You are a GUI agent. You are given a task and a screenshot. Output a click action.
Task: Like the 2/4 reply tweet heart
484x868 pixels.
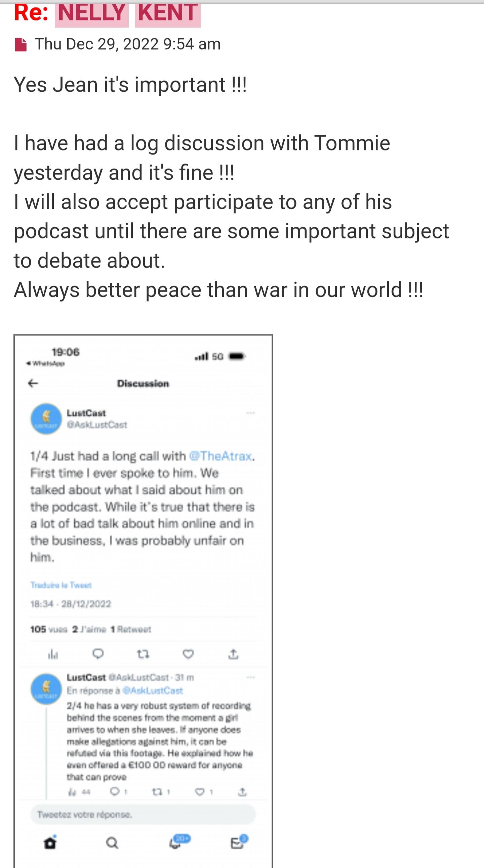200,791
